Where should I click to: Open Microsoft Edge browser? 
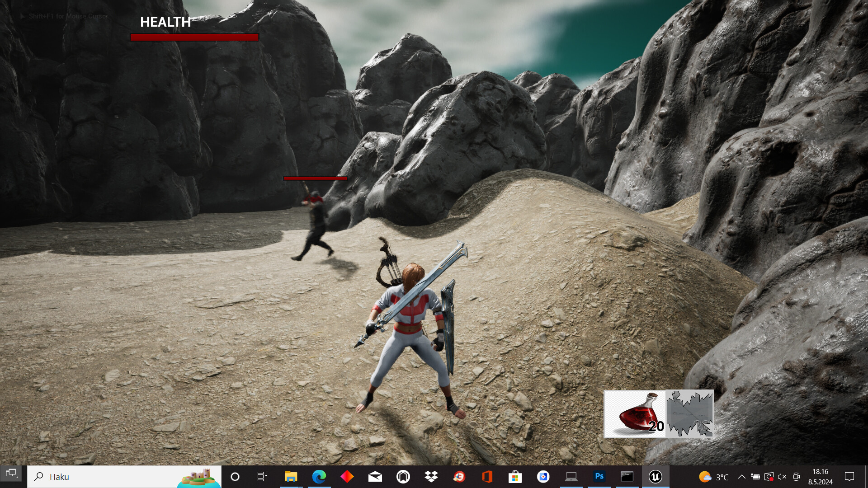pyautogui.click(x=320, y=477)
